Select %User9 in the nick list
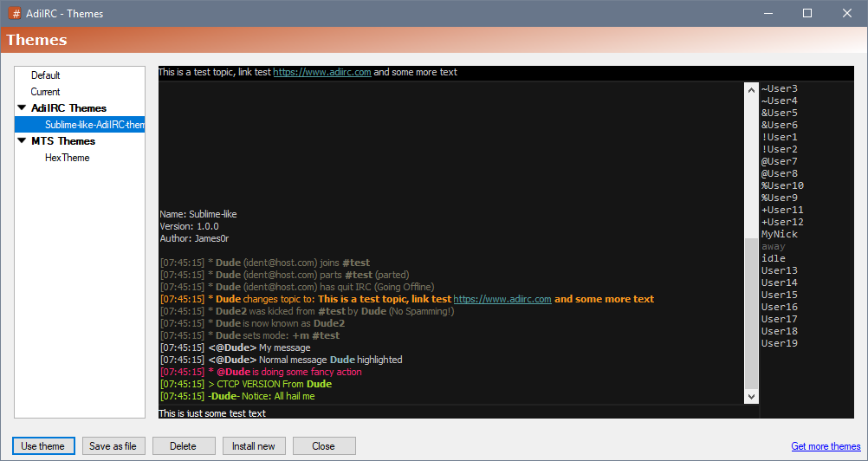 click(x=780, y=198)
